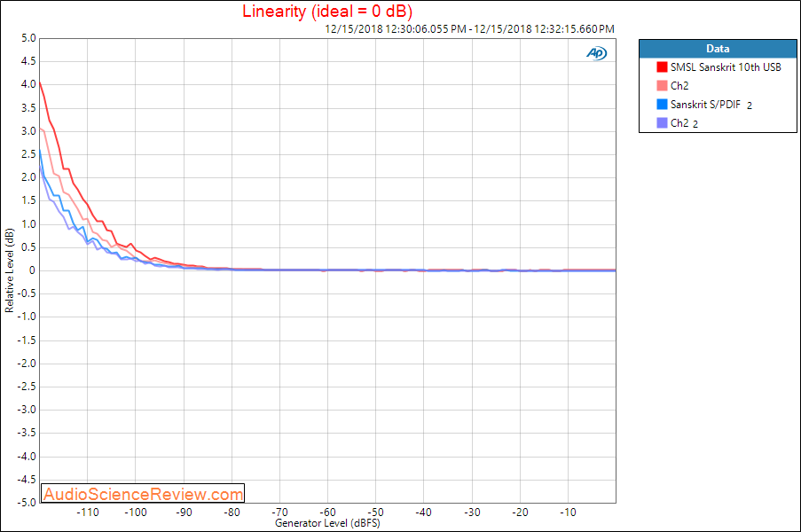Click the Linearity (ideal = 0 dB) title
Screen dimensions: 801x532
coord(327,12)
